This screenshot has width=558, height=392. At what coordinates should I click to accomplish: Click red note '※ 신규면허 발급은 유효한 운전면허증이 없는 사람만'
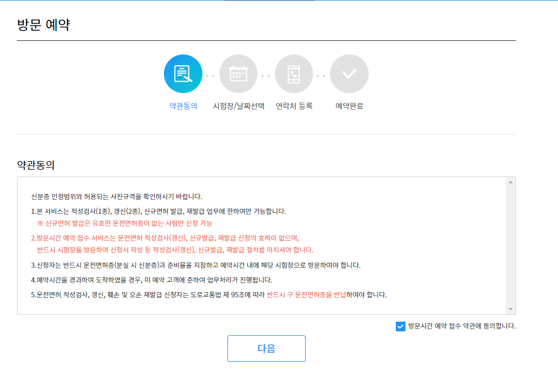point(125,224)
